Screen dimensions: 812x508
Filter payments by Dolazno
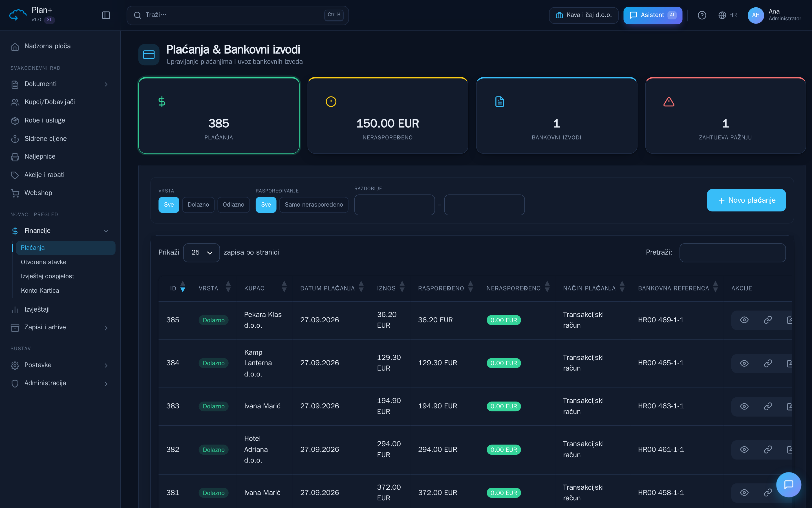pyautogui.click(x=198, y=205)
